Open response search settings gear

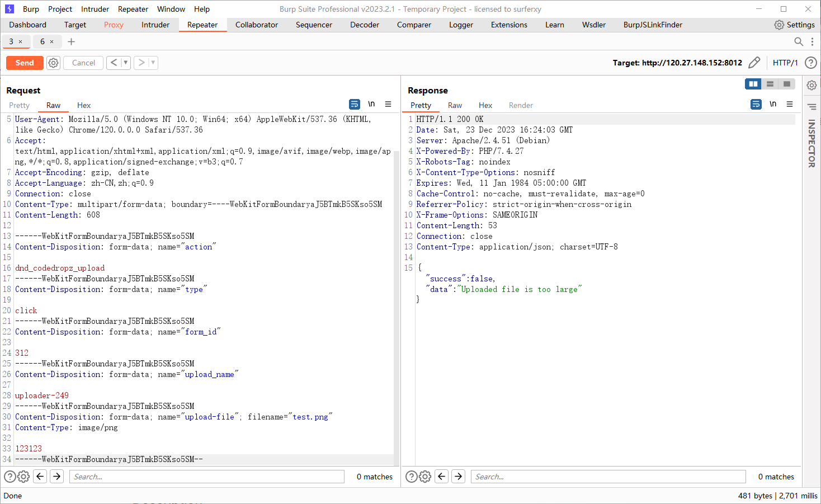click(425, 477)
